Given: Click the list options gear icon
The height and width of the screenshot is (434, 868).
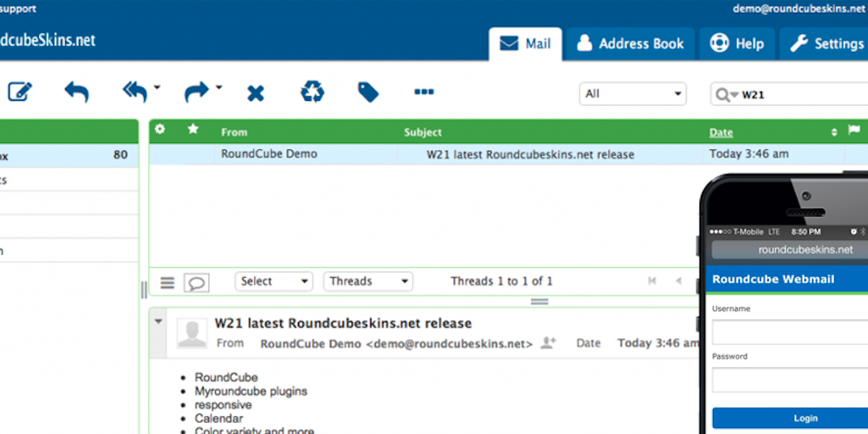Looking at the screenshot, I should tap(160, 129).
